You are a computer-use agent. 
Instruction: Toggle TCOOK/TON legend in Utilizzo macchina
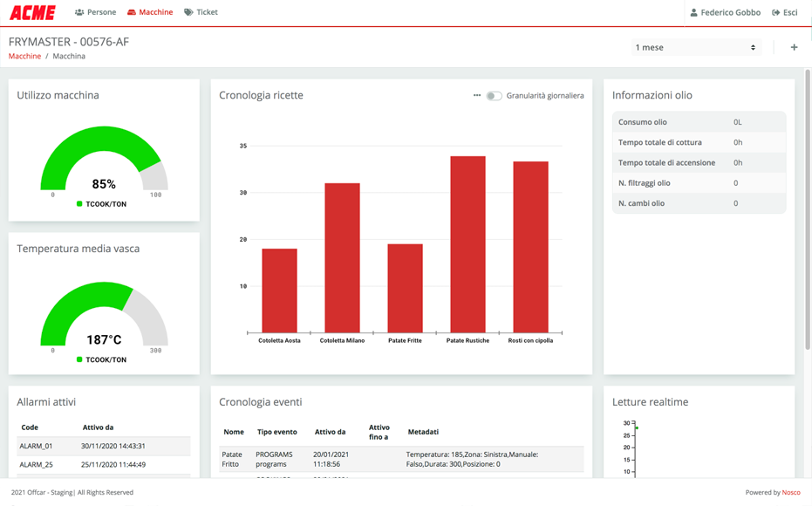101,204
